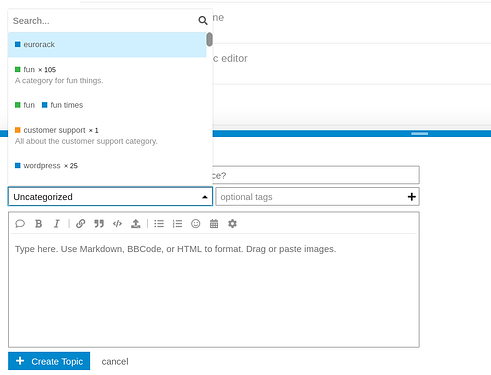Click the search magnifier icon in category dropdown

203,21
